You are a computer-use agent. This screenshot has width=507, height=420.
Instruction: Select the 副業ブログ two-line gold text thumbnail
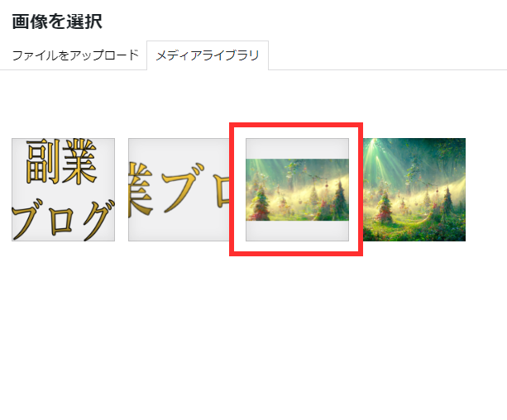(x=64, y=190)
